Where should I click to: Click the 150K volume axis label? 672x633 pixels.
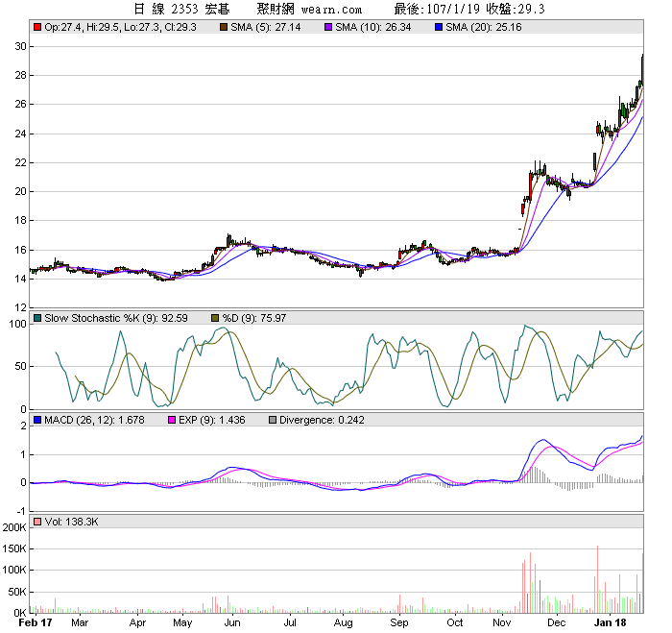14,548
